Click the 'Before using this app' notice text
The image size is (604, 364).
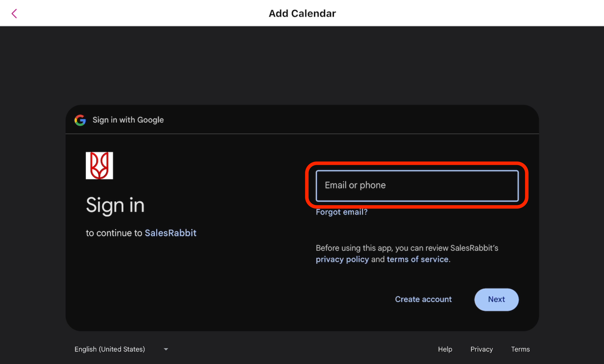(407, 248)
